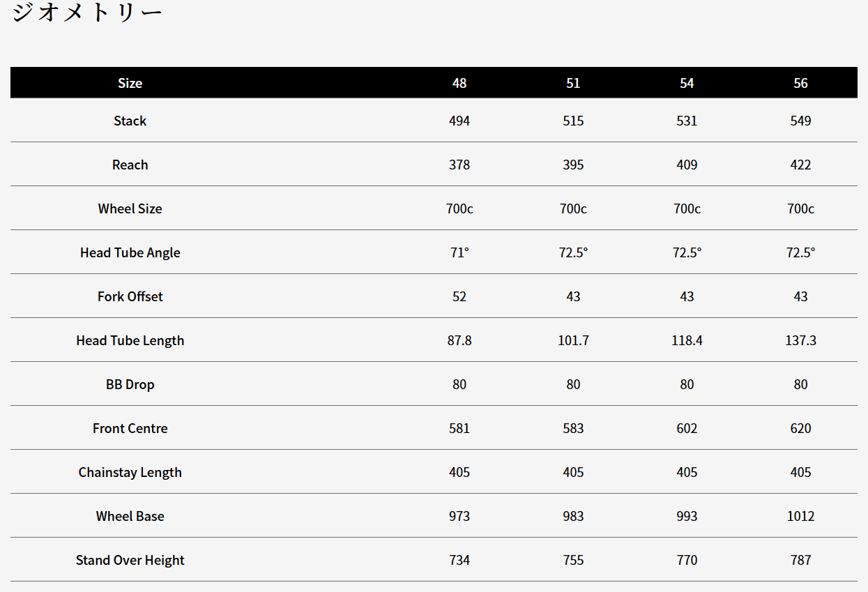Select the size 56 column header
The height and width of the screenshot is (592, 868).
tap(800, 83)
